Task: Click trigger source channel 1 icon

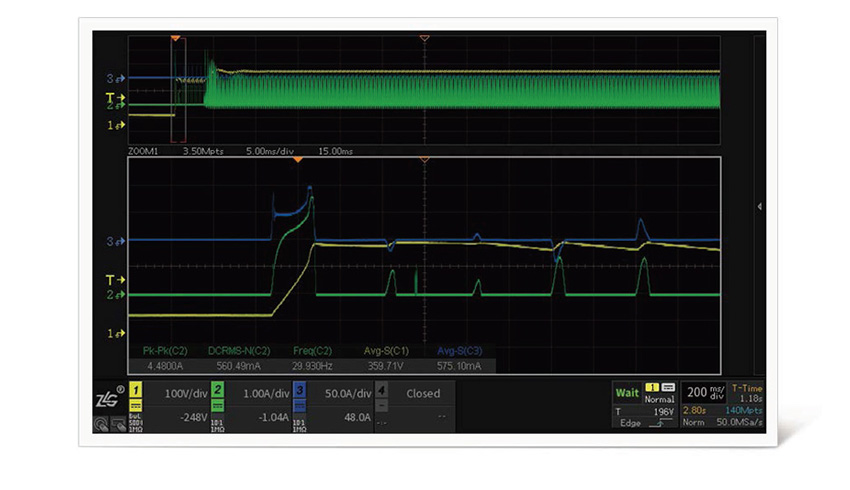Action: (652, 388)
